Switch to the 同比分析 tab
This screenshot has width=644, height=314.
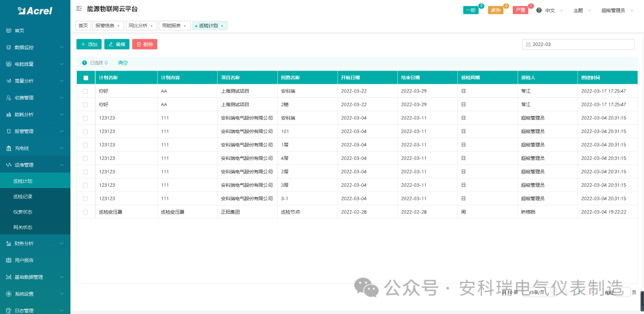coord(138,26)
